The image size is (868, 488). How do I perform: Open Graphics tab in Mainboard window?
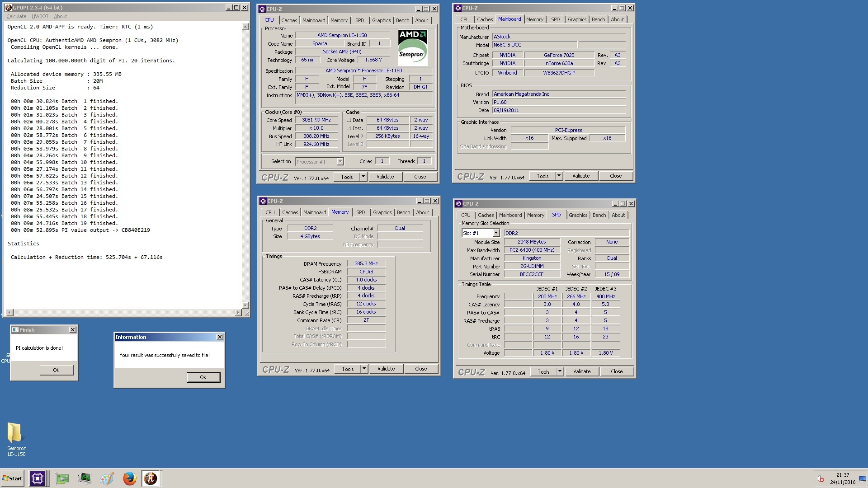coord(577,19)
